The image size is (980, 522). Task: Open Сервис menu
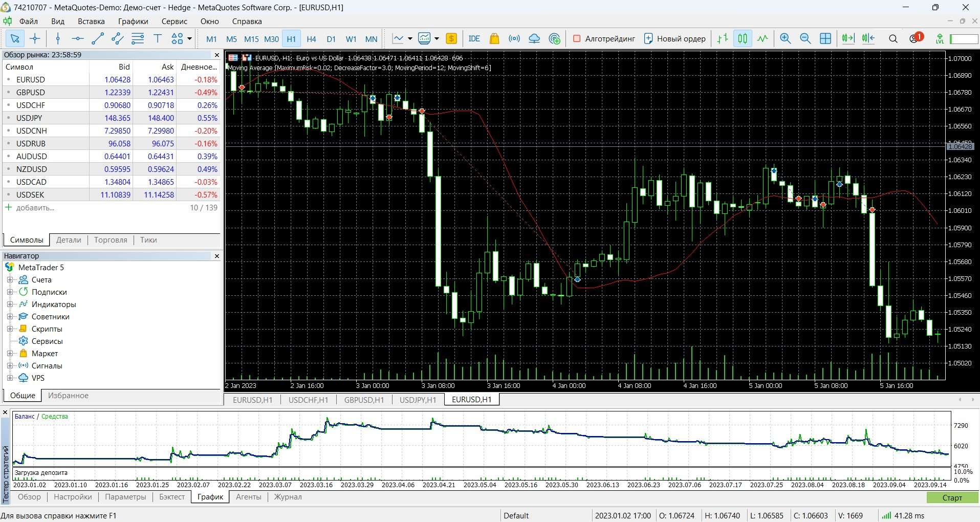point(175,21)
